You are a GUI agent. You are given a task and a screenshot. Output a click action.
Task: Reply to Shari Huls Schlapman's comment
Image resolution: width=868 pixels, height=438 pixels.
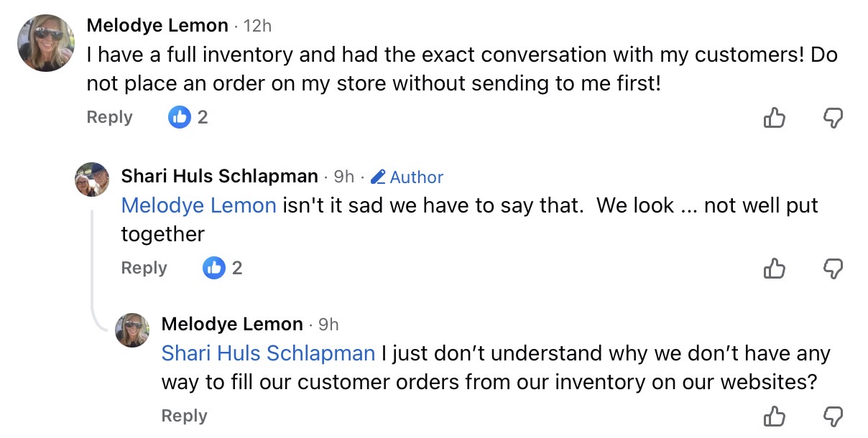click(x=144, y=268)
